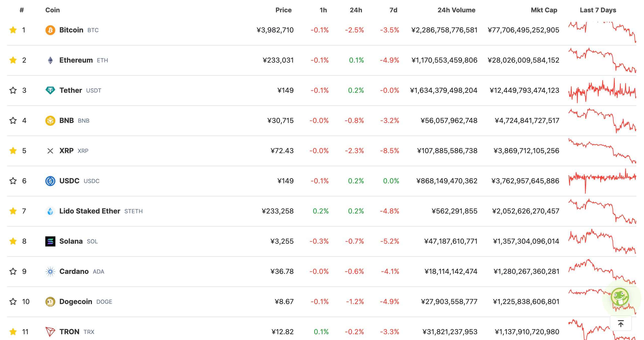Viewport: 644px width, 340px height.
Task: Open the XRP coin page
Action: 66,151
